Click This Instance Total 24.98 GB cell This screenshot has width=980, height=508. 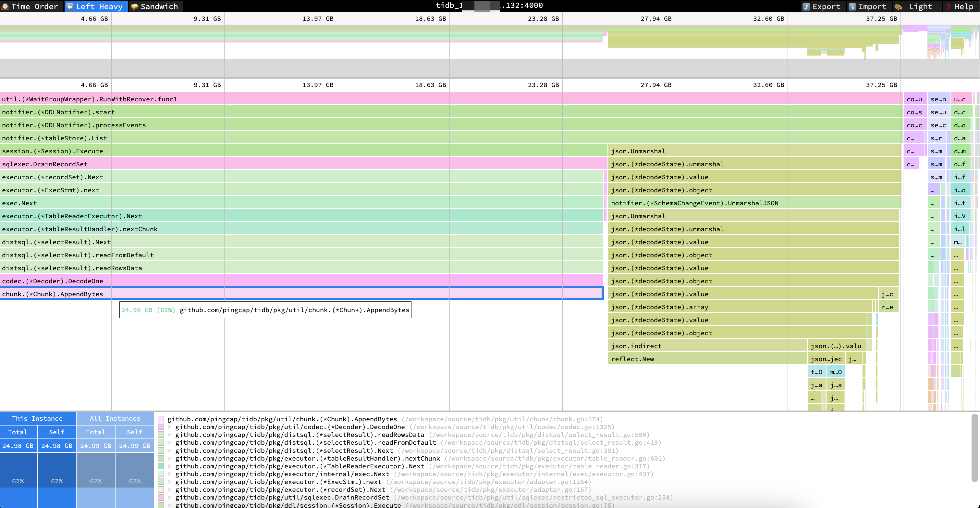pos(18,446)
